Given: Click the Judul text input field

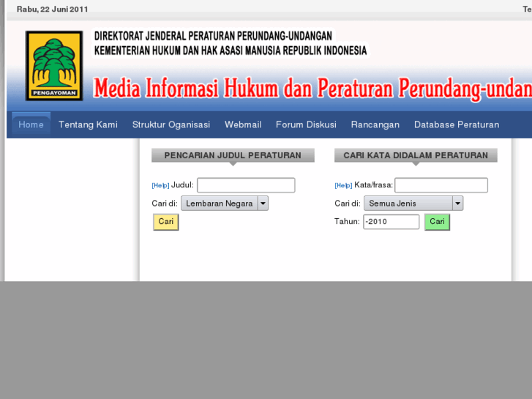Looking at the screenshot, I should [246, 185].
